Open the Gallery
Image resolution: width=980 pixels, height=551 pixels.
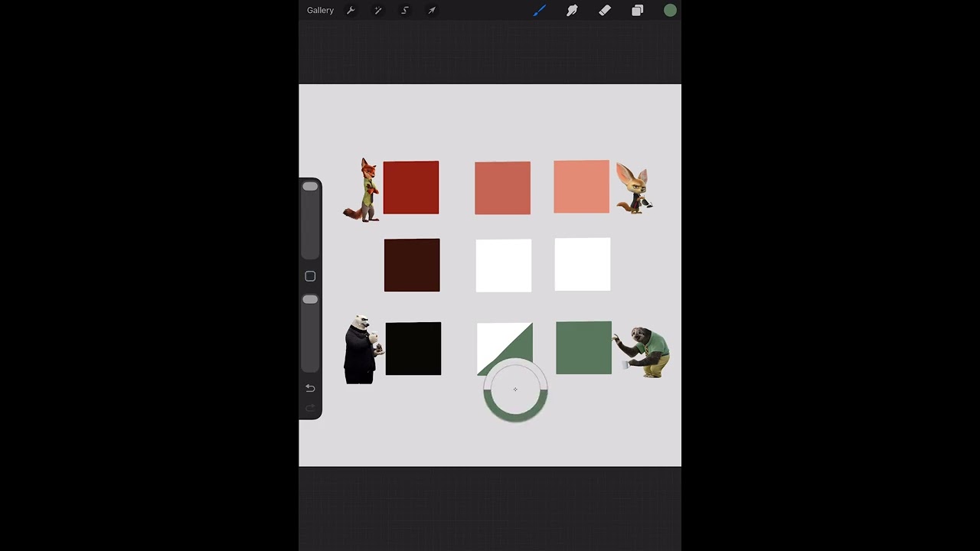320,11
